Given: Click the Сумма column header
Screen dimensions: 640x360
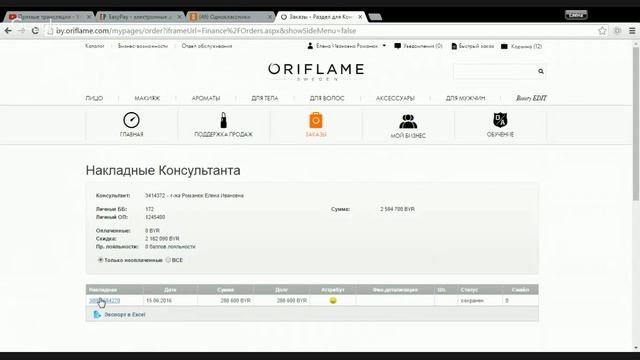Looking at the screenshot, I should point(225,290).
